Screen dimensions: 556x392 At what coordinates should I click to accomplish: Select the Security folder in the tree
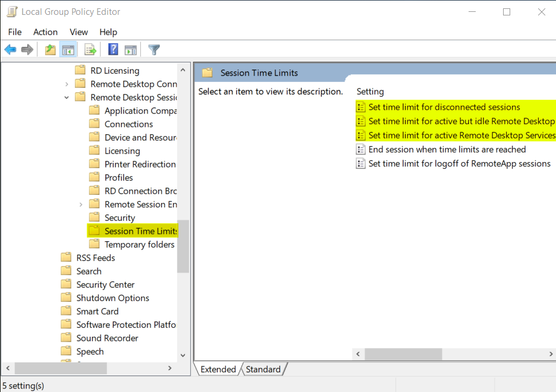coord(120,218)
